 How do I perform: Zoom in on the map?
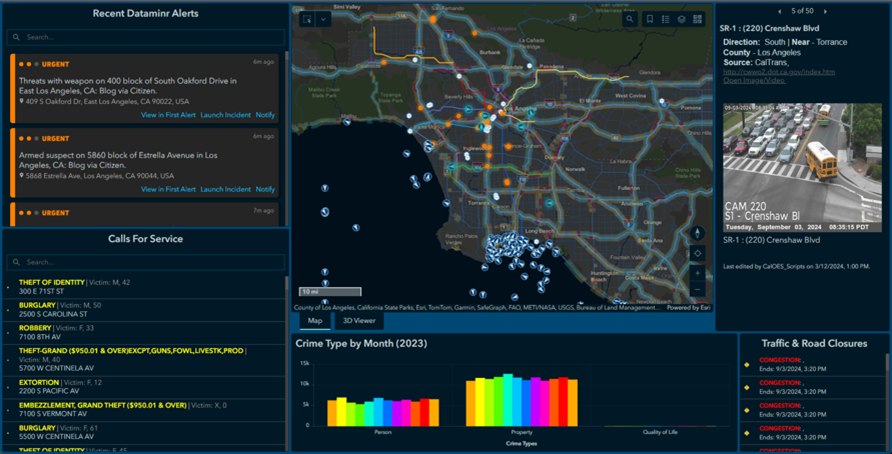click(x=697, y=273)
